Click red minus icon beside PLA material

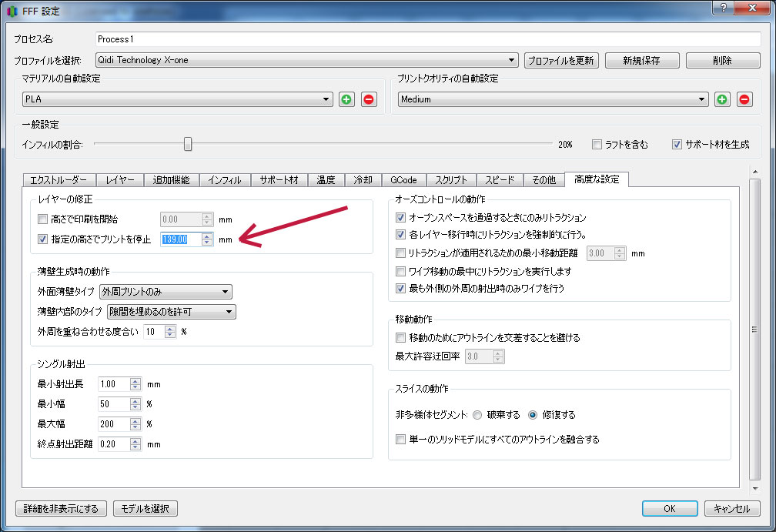tap(370, 99)
